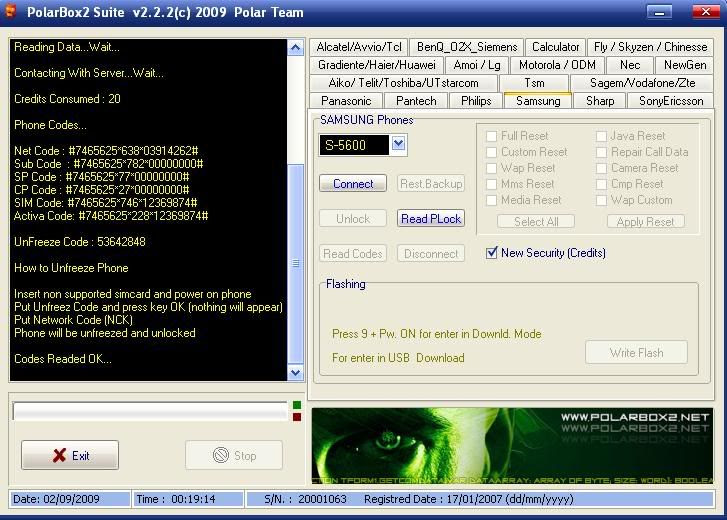Click the Disconnect button
This screenshot has height=520, width=727.
coord(431,254)
